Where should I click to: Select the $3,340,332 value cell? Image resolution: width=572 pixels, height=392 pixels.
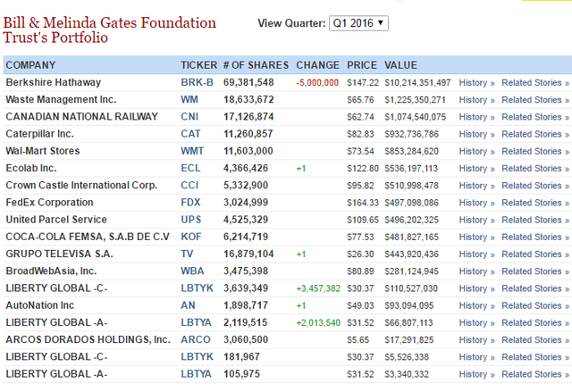[x=407, y=374]
